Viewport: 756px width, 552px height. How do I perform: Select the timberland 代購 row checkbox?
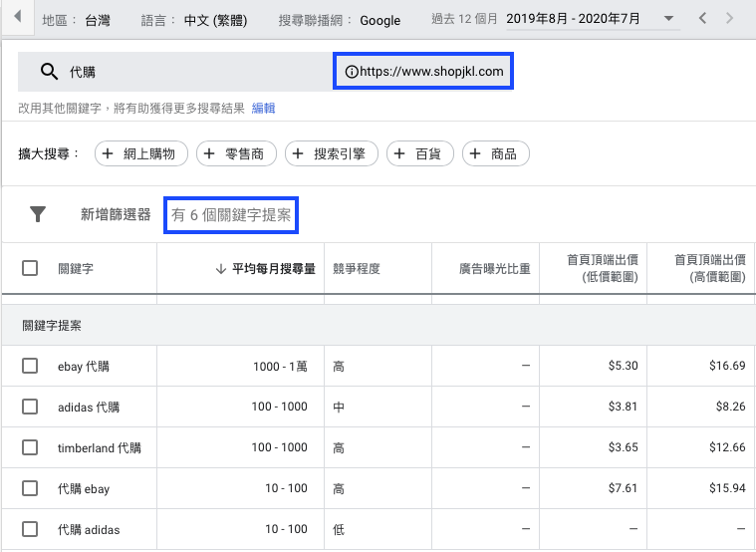pyautogui.click(x=30, y=448)
